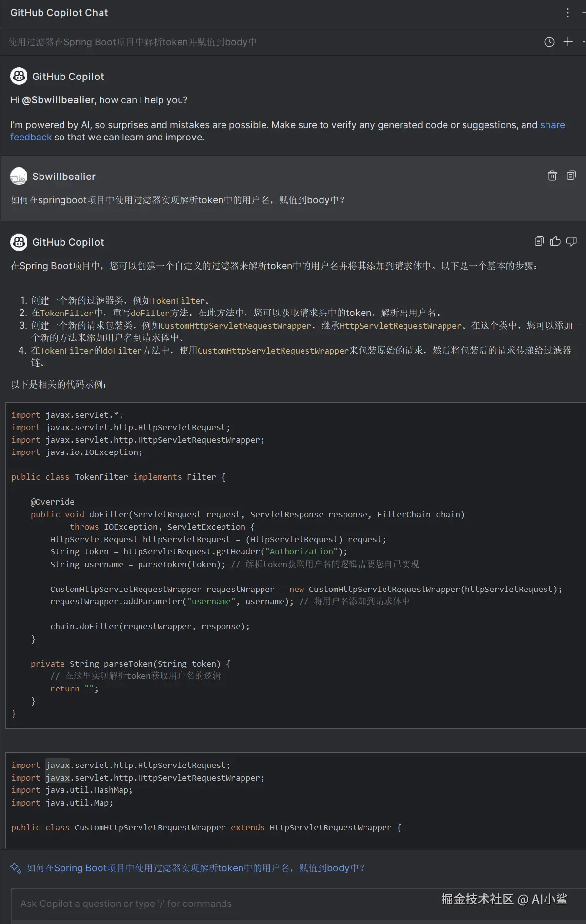Click 'import java.util.HashMap;' in second code block
Screen dimensions: 586x924
pos(72,790)
